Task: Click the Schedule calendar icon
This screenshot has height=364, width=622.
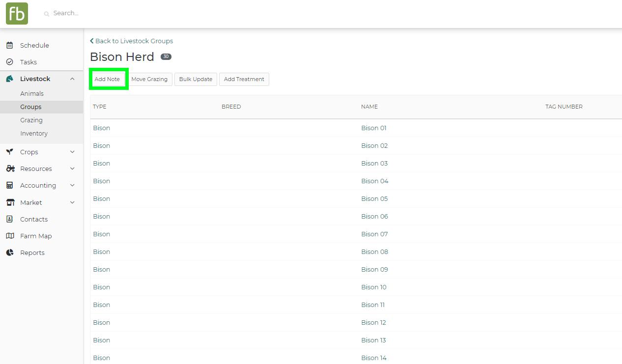Action: 9,45
